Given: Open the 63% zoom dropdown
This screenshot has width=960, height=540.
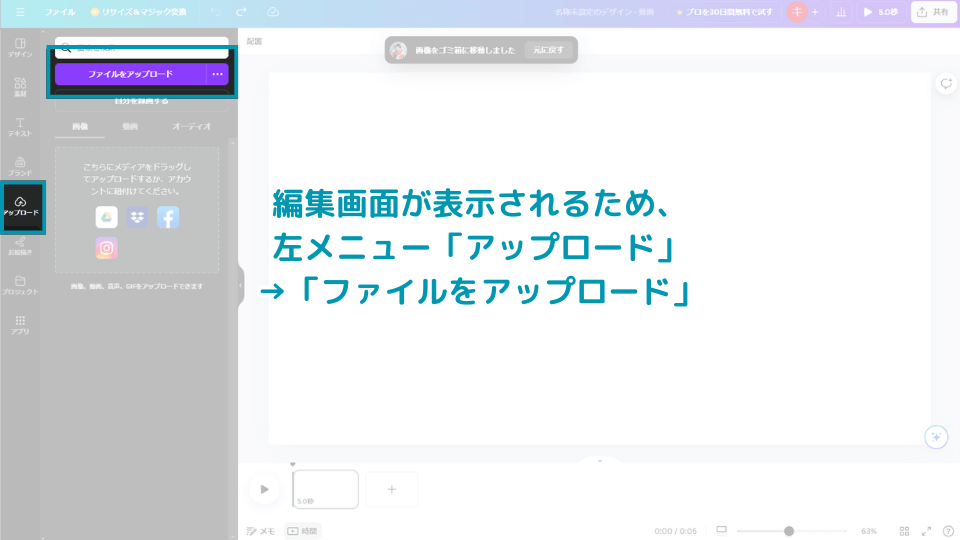Looking at the screenshot, I should [869, 531].
